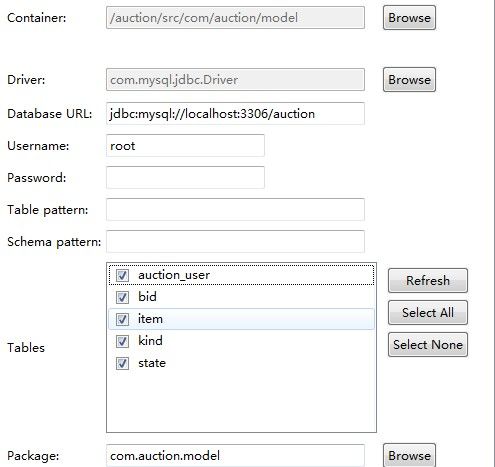The image size is (495, 467).
Task: Select the auction_user row in the Tables list
Action: pos(241,275)
